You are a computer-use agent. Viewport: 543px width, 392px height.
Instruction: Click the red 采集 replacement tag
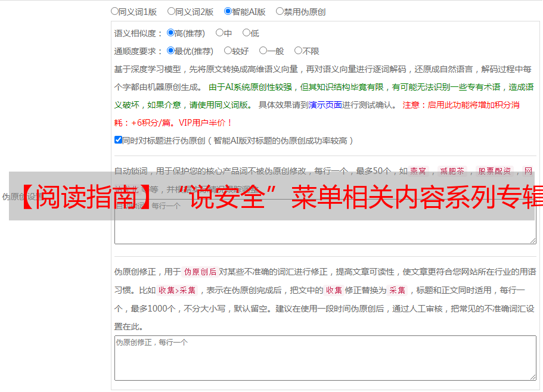tap(397, 290)
